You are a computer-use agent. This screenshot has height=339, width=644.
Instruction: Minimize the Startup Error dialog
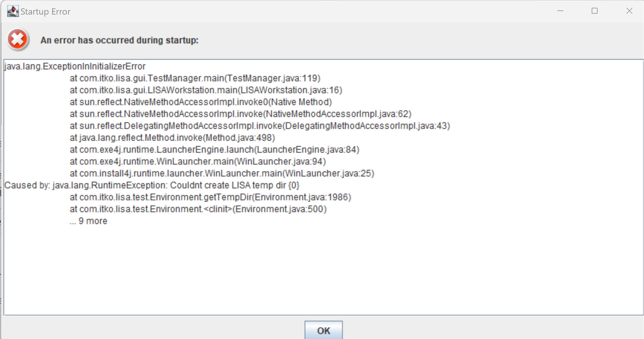(x=560, y=11)
